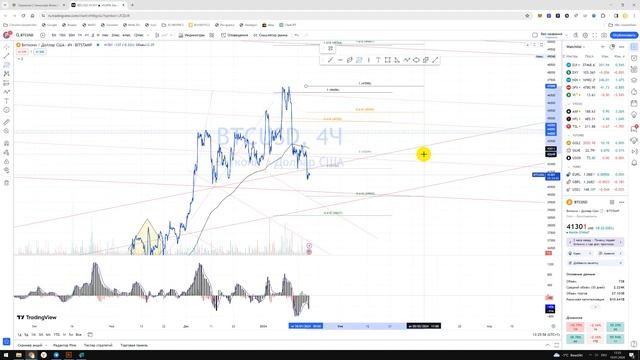The height and width of the screenshot is (360, 640).
Task: Click the add symbol plus icon
Action: click(x=42, y=35)
